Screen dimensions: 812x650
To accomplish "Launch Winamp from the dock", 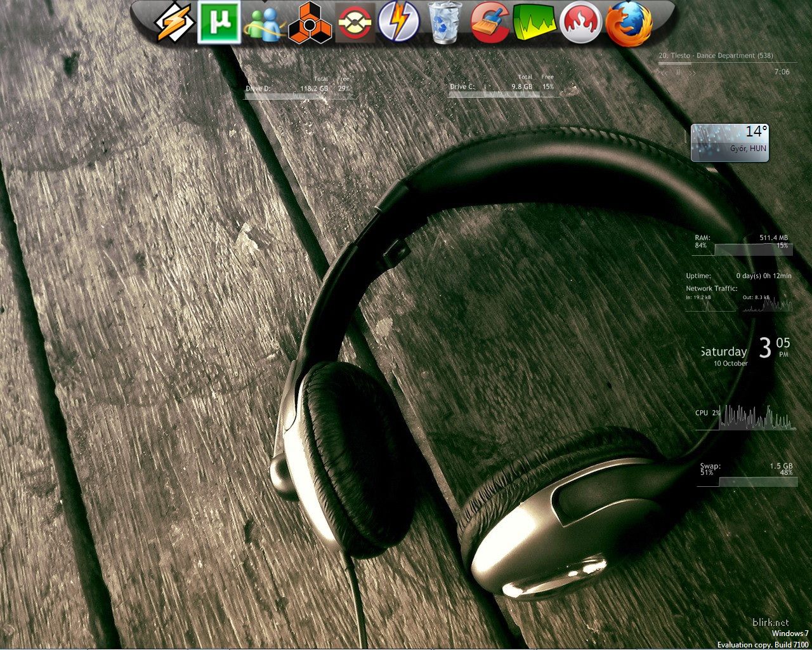I will [x=172, y=22].
